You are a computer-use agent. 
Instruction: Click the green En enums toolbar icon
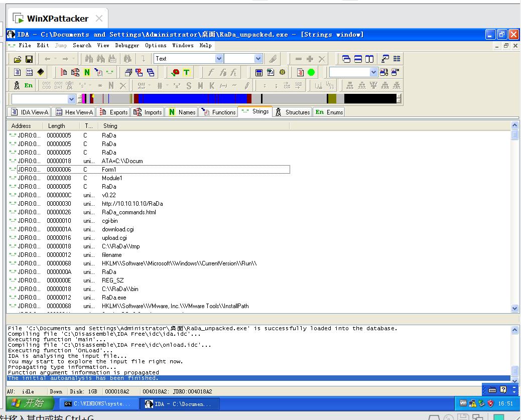point(29,85)
